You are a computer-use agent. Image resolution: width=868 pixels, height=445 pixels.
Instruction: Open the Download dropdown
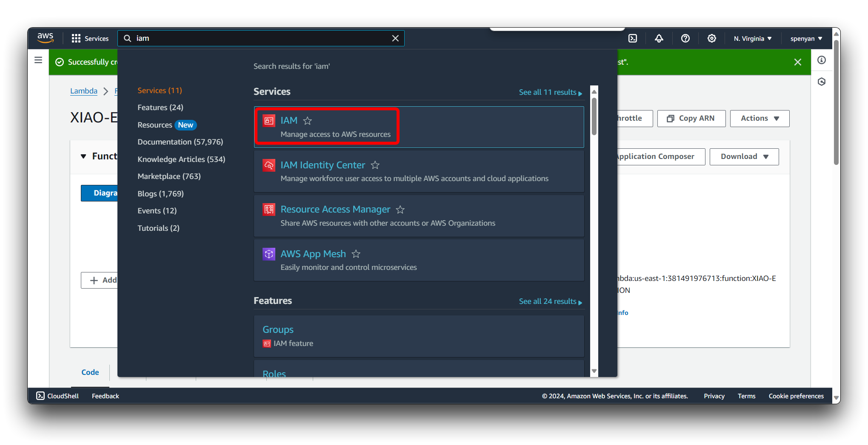pyautogui.click(x=744, y=156)
